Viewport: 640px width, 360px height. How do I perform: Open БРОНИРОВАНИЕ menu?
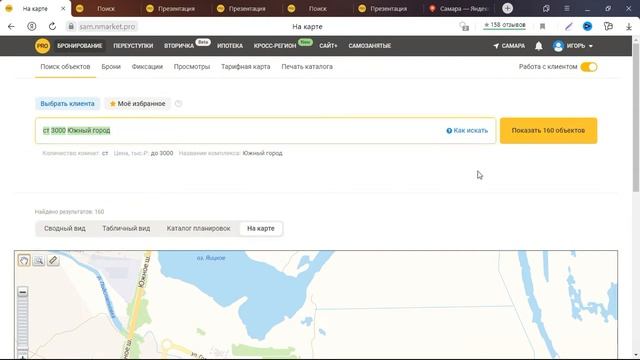80,46
